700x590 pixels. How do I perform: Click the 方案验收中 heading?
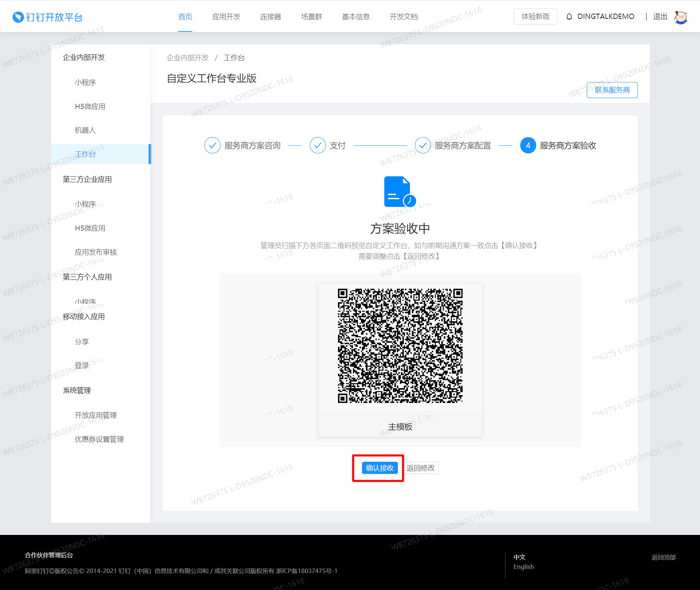400,228
